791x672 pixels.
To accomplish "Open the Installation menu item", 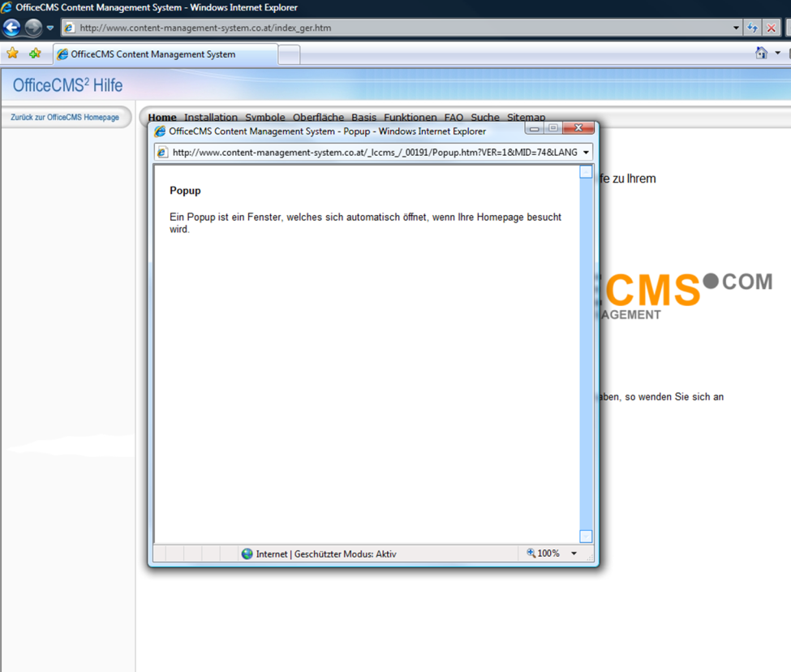I will coord(210,117).
